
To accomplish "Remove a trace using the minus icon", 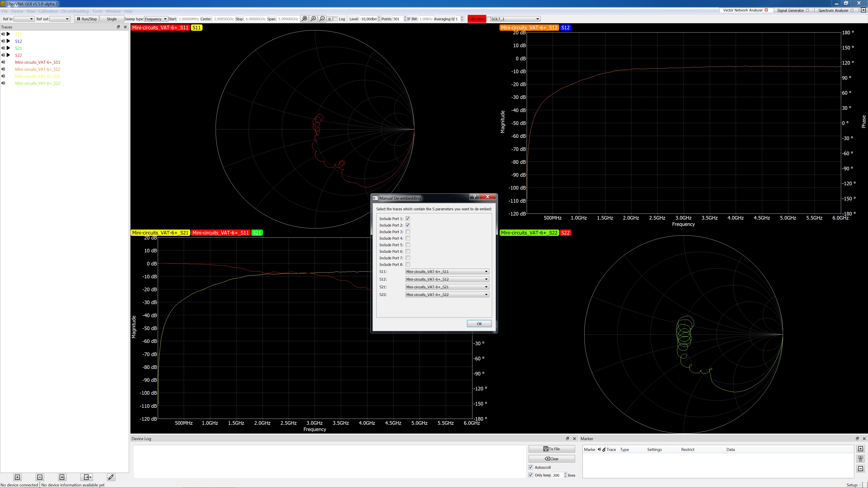I will (39, 477).
